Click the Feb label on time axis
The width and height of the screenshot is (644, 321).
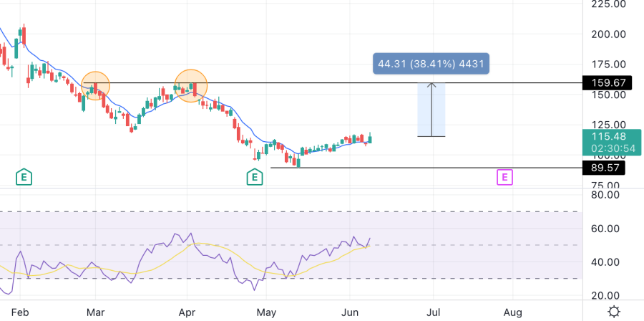coord(20,312)
